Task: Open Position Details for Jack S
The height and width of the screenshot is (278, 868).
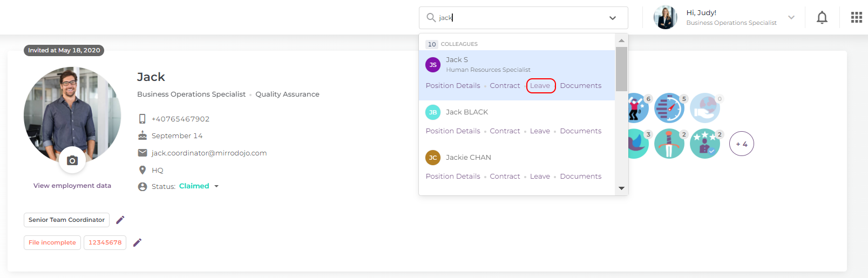Action: coord(453,86)
